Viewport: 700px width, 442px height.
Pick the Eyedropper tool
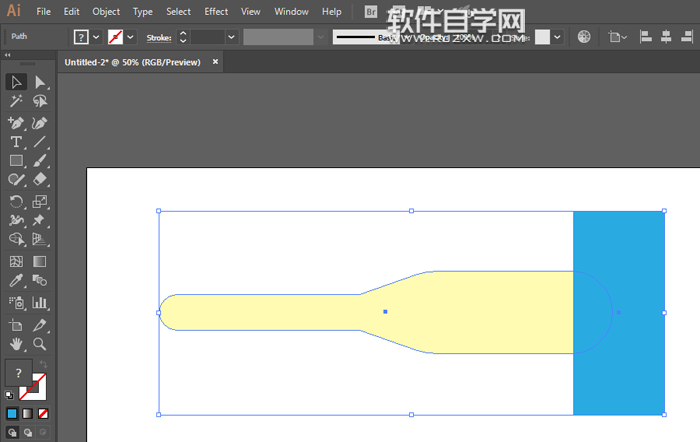pyautogui.click(x=16, y=282)
